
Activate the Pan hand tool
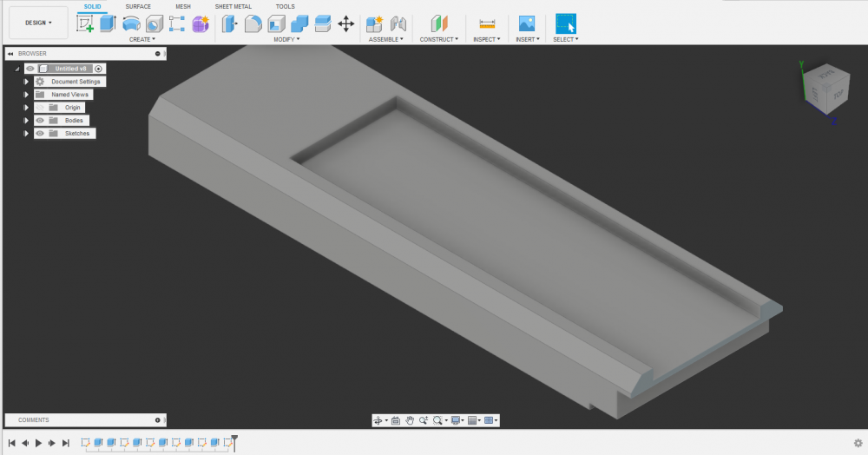(x=410, y=420)
